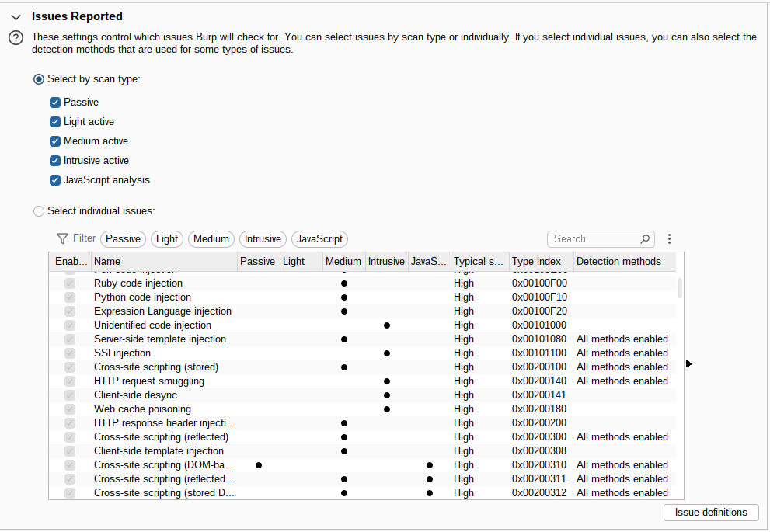Viewport: 770px width, 532px height.
Task: Select the "Select individual issues" radio button
Action: pyautogui.click(x=38, y=210)
